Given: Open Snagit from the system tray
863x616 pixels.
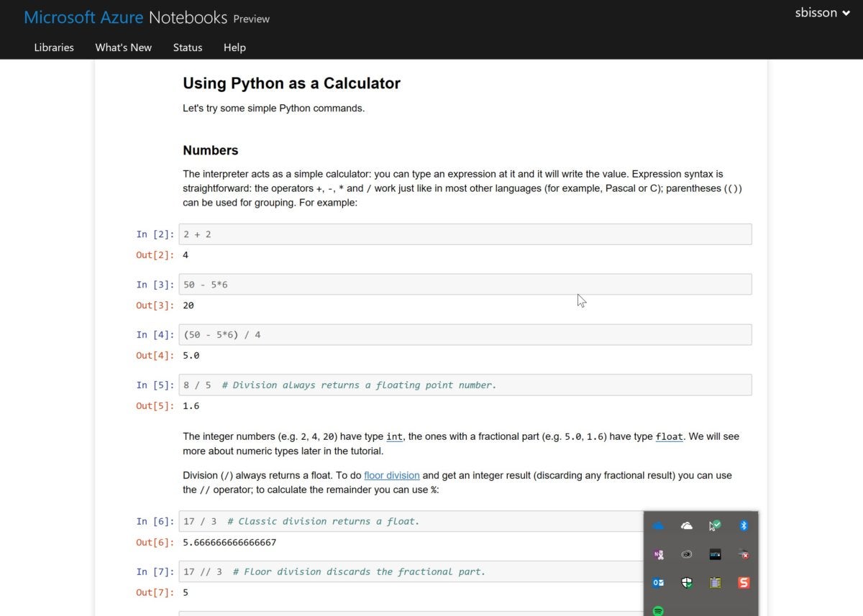Looking at the screenshot, I should [x=744, y=583].
